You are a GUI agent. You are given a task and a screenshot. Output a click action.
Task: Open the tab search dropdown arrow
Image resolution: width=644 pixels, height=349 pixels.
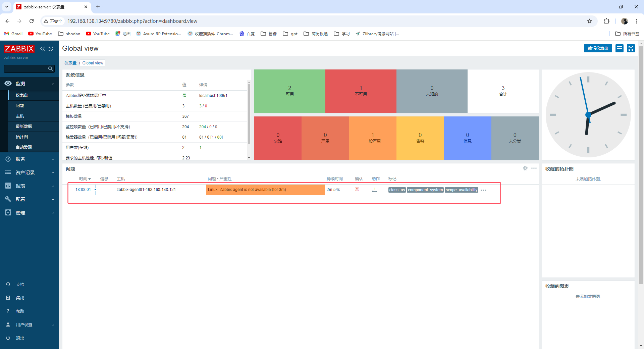click(6, 7)
